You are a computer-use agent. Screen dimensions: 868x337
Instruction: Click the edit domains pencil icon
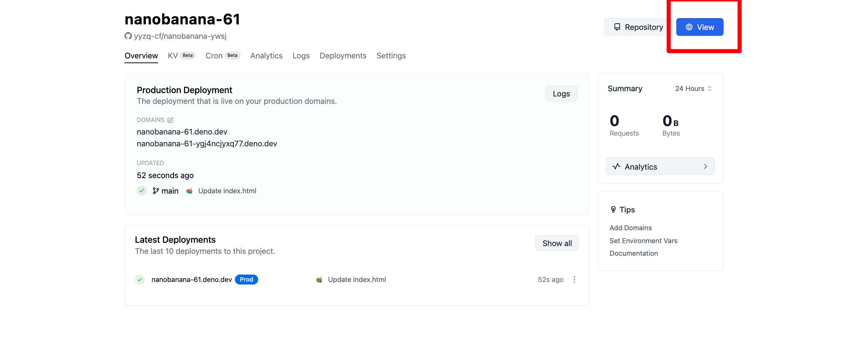pos(170,120)
